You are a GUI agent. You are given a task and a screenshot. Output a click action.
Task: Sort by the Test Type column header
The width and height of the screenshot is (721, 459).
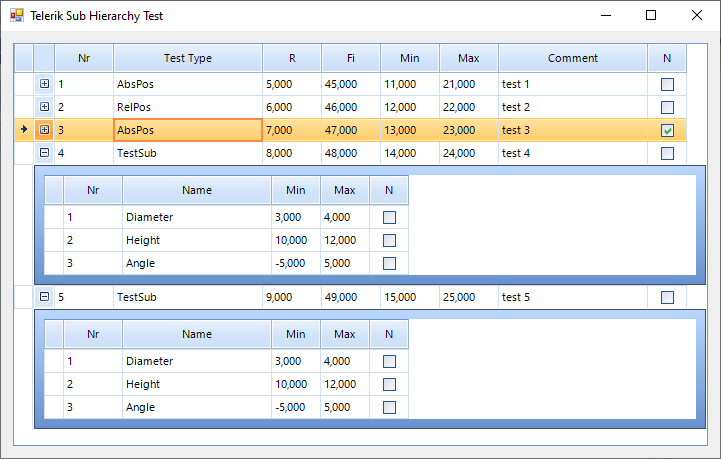[x=188, y=58]
